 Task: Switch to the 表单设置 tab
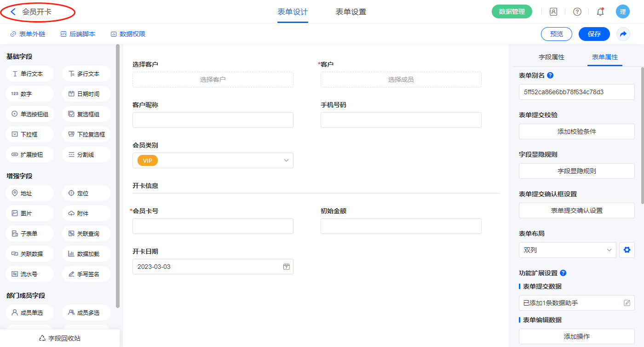click(351, 12)
